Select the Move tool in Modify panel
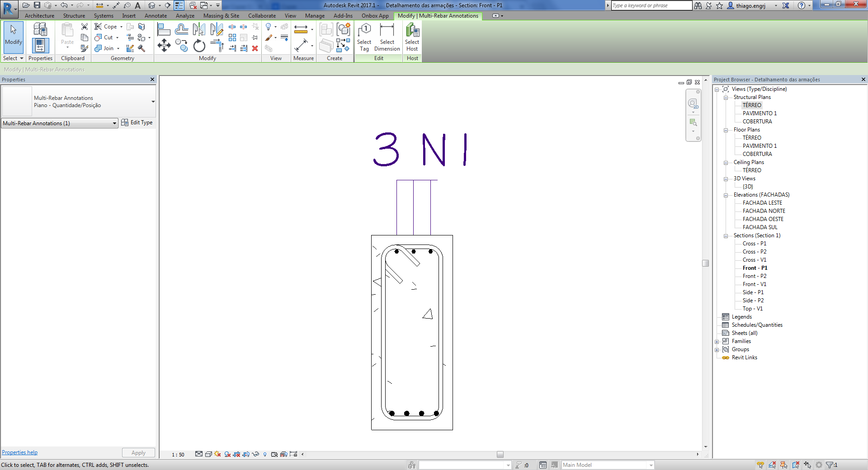The width and height of the screenshot is (868, 470). tap(165, 45)
